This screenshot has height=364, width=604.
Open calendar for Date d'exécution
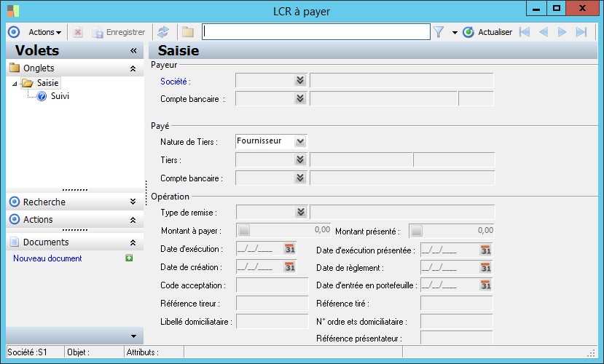coord(290,249)
